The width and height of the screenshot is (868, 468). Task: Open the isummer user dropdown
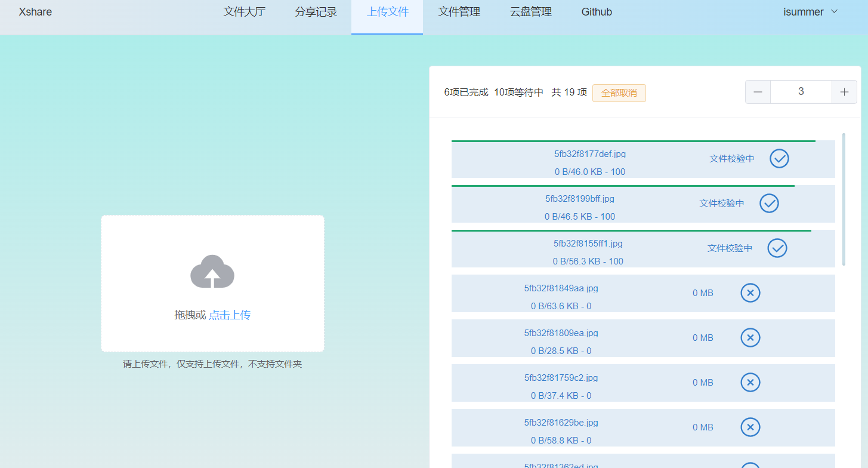pos(811,12)
